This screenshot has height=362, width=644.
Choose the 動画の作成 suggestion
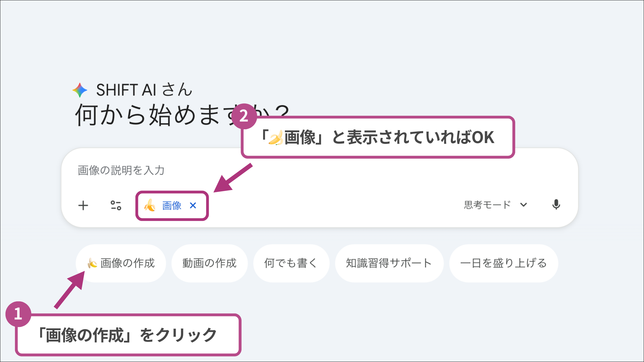coord(210,263)
